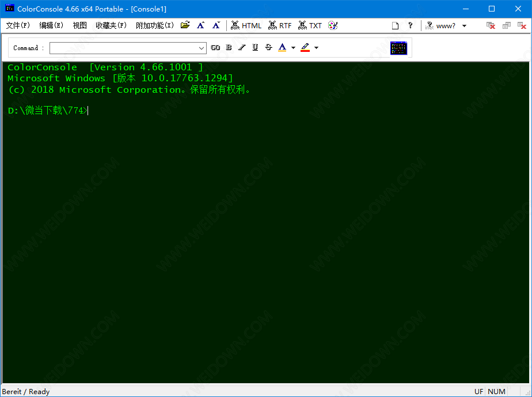The image size is (532, 397).
Task: Click the UF status bar indicator
Action: [x=478, y=392]
